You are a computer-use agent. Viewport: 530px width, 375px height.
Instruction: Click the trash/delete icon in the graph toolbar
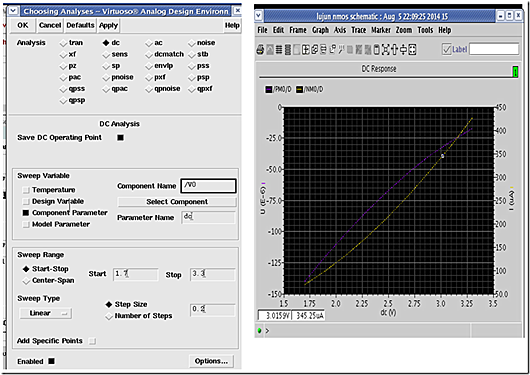pyautogui.click(x=377, y=50)
